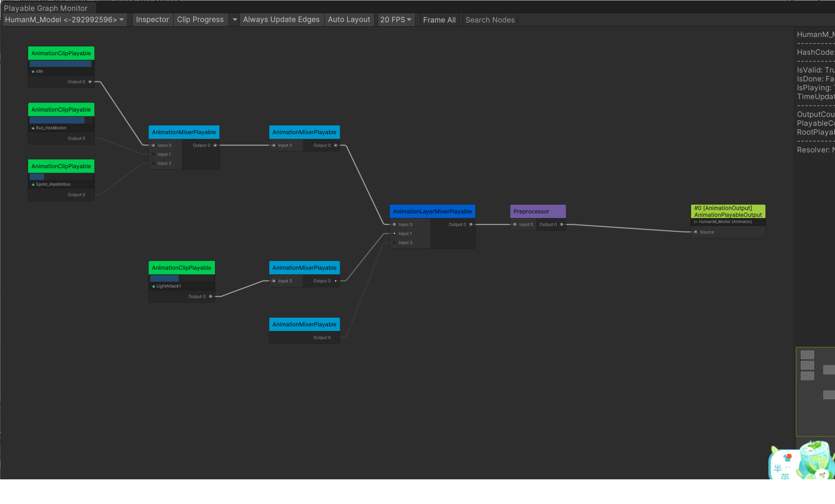Toggle Auto Layout in toolbar
The image size is (835, 504).
click(349, 20)
